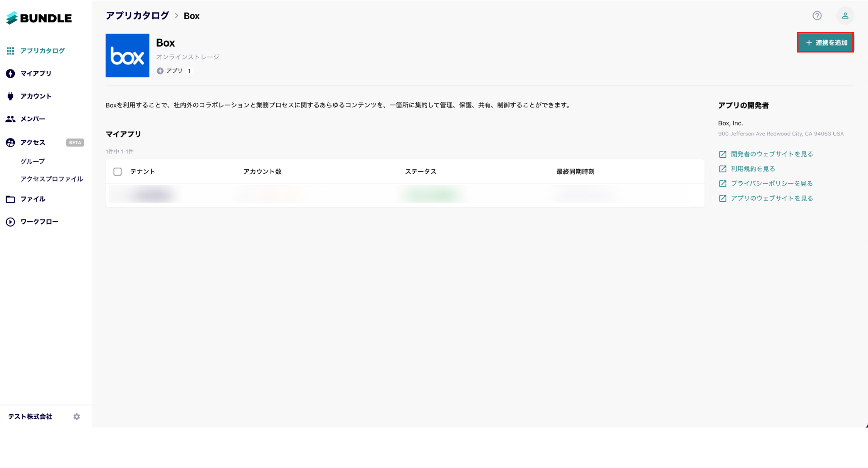Click the BETA badge next to アクセス
Viewport: 868px width, 468px height.
point(75,143)
